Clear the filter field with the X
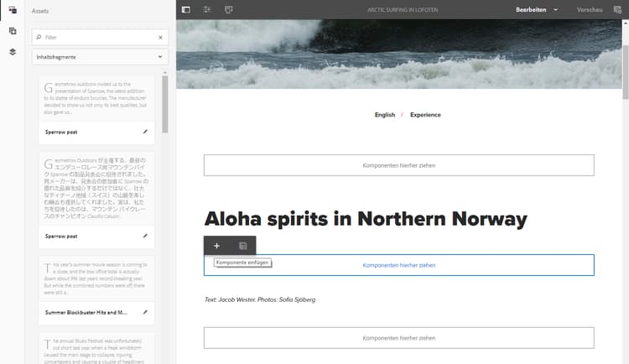 pos(160,38)
